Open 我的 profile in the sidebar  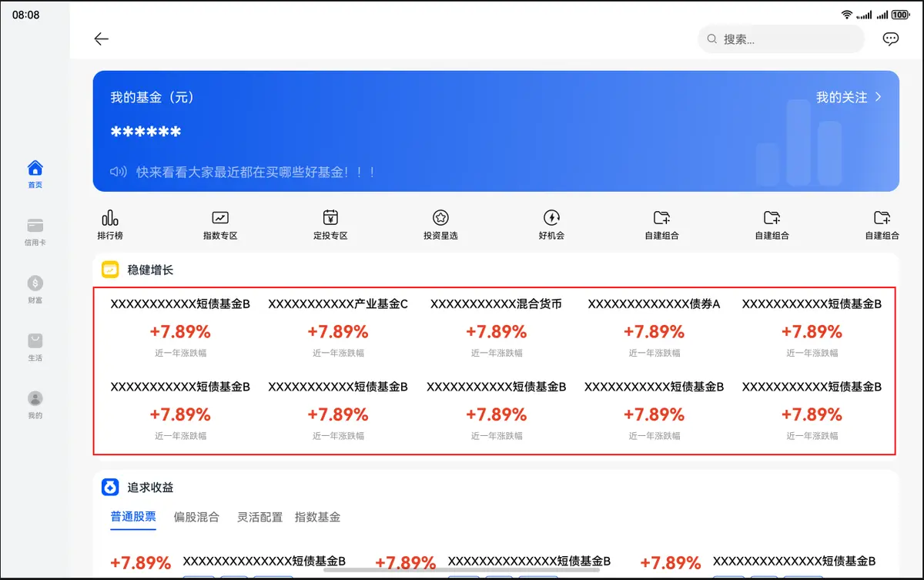coord(35,405)
